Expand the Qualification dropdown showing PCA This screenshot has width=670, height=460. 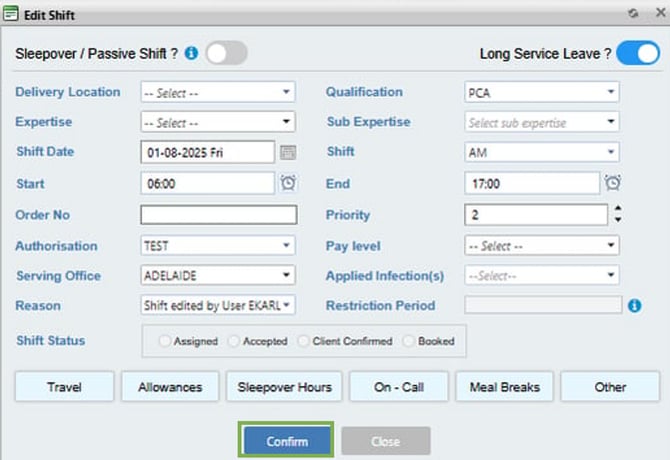pyautogui.click(x=541, y=92)
